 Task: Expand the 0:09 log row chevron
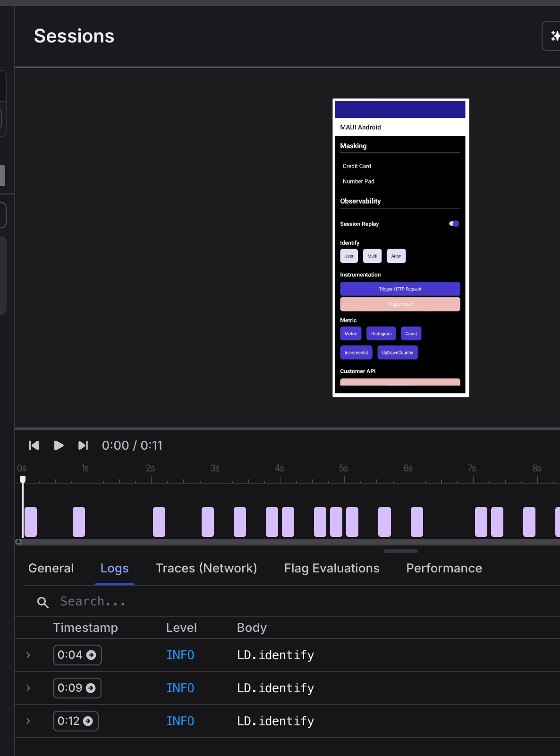pyautogui.click(x=28, y=688)
